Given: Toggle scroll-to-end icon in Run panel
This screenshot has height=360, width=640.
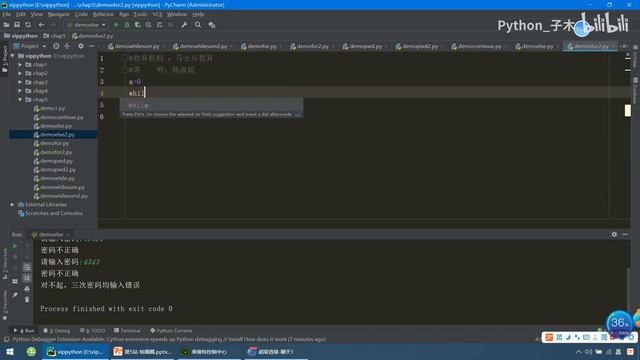Looking at the screenshot, I should (27, 278).
